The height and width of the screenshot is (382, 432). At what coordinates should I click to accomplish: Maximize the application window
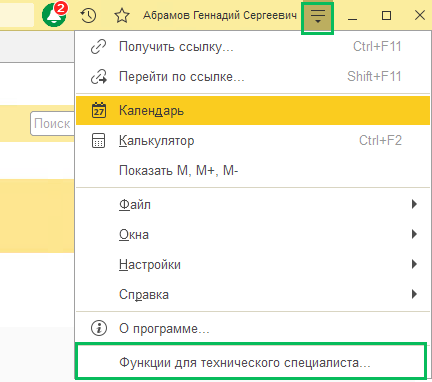coord(386,16)
